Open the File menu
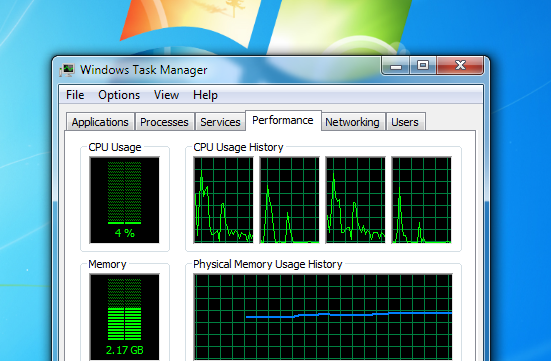 pyautogui.click(x=75, y=95)
